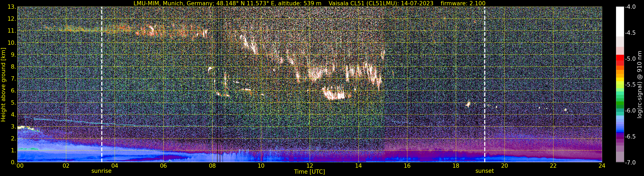Click the height axis tick label 10.
644x176 pixels.
click(12, 43)
